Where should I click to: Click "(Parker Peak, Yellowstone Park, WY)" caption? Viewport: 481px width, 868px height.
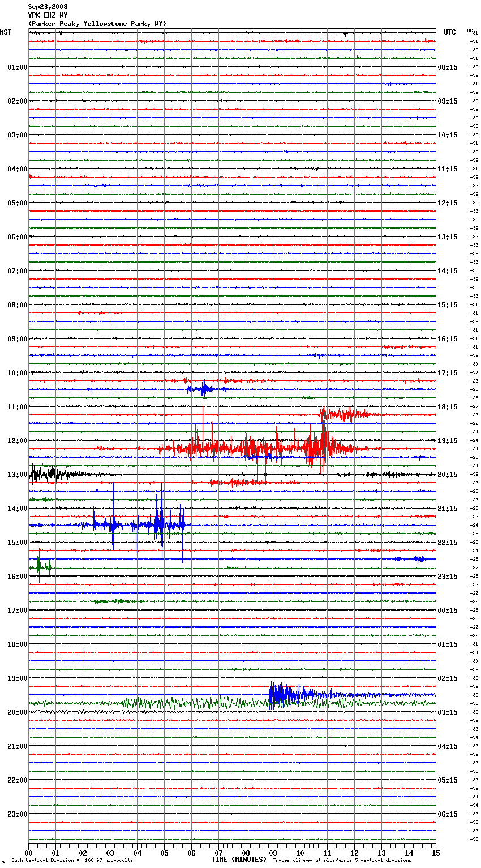tap(97, 24)
